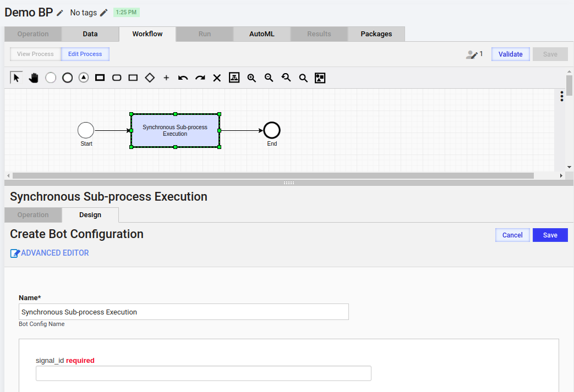Click the 1:25 PM timestamp badge

pos(126,13)
